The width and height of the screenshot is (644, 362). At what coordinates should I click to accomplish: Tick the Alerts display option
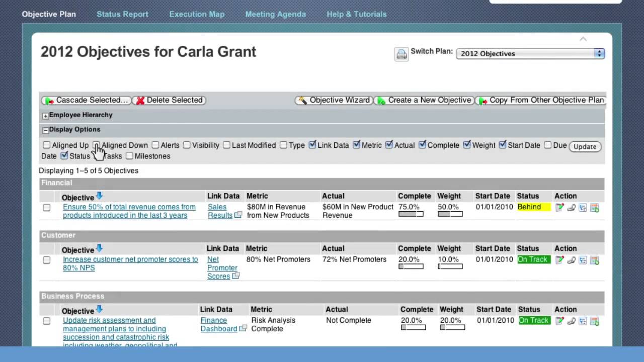coord(155,145)
